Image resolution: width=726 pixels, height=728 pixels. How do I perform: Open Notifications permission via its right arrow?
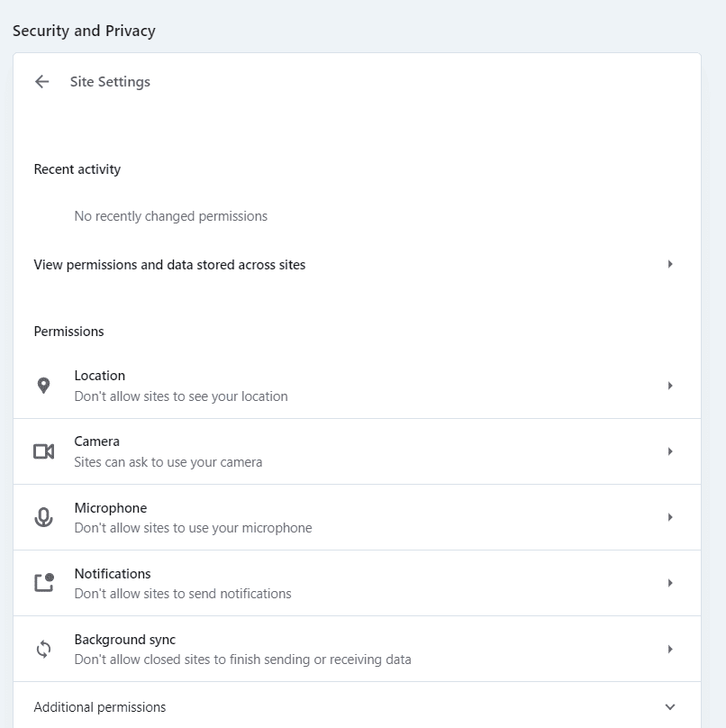pos(670,583)
